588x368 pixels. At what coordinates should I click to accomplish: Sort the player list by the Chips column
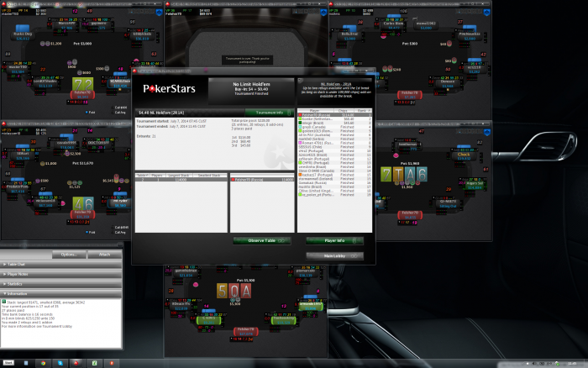(343, 111)
